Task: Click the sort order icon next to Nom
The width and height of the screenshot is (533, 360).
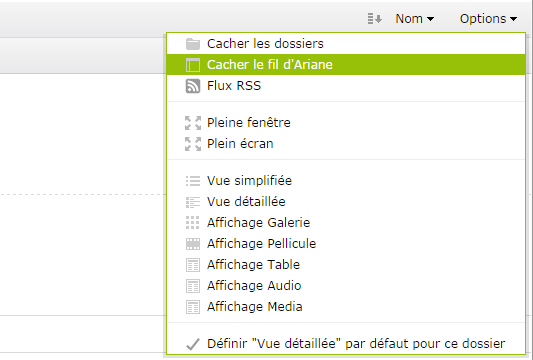Action: pos(375,19)
